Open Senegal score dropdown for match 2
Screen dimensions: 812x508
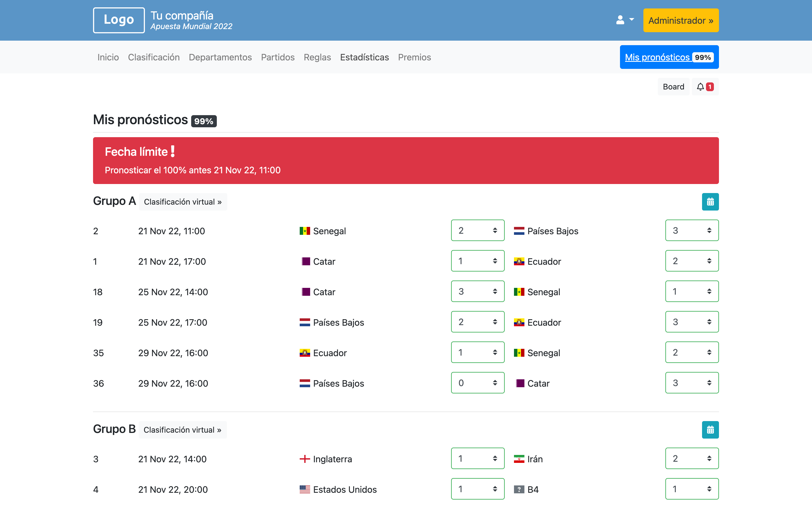[477, 231]
